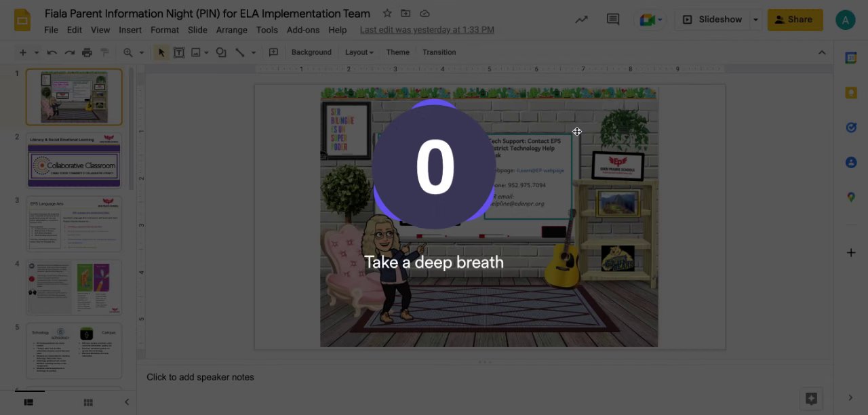
Task: Open the Tools menu
Action: tap(267, 30)
